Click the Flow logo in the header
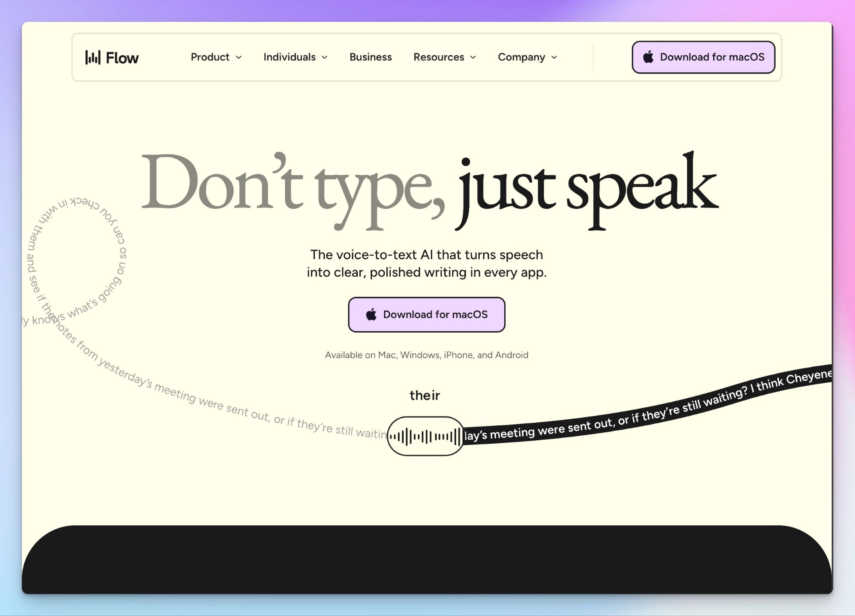Viewport: 855px width, 616px height. pos(112,58)
